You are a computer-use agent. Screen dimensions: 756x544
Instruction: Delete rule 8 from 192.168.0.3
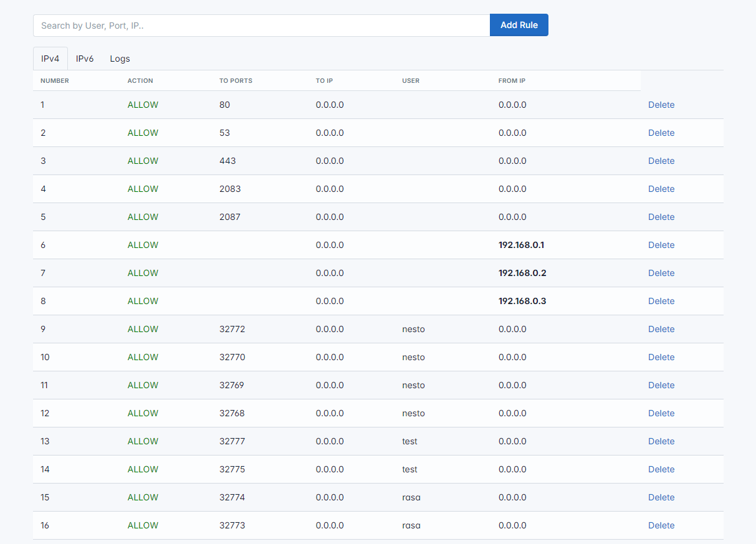661,301
